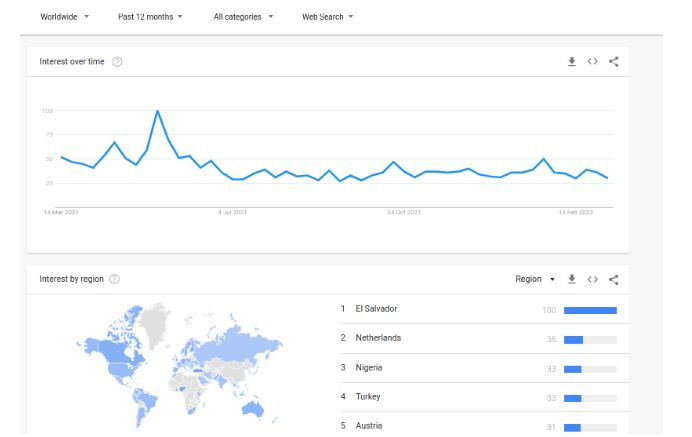Open the Worldwide location dropdown
Image resolution: width=692 pixels, height=437 pixels.
point(64,17)
